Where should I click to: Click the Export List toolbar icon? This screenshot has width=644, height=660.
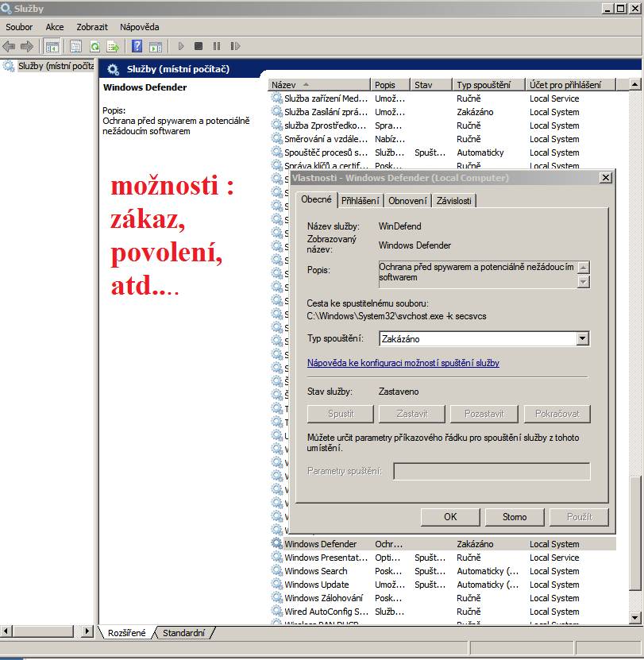click(114, 46)
